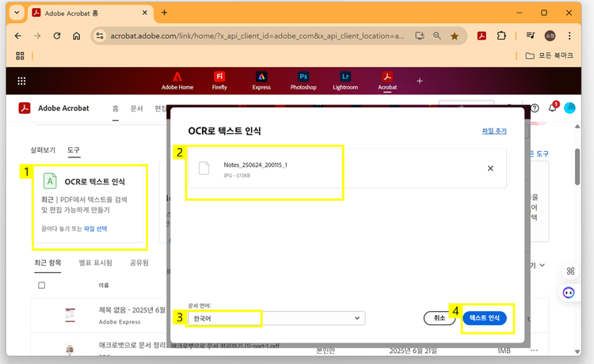The width and height of the screenshot is (594, 364).
Task: Expand the Chrome tab search dropdown
Action: pos(17,13)
